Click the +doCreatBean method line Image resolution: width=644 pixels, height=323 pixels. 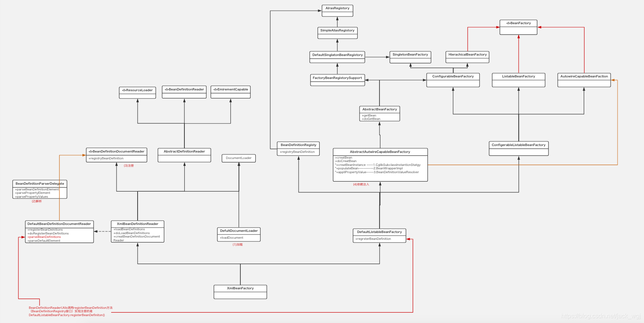click(346, 161)
